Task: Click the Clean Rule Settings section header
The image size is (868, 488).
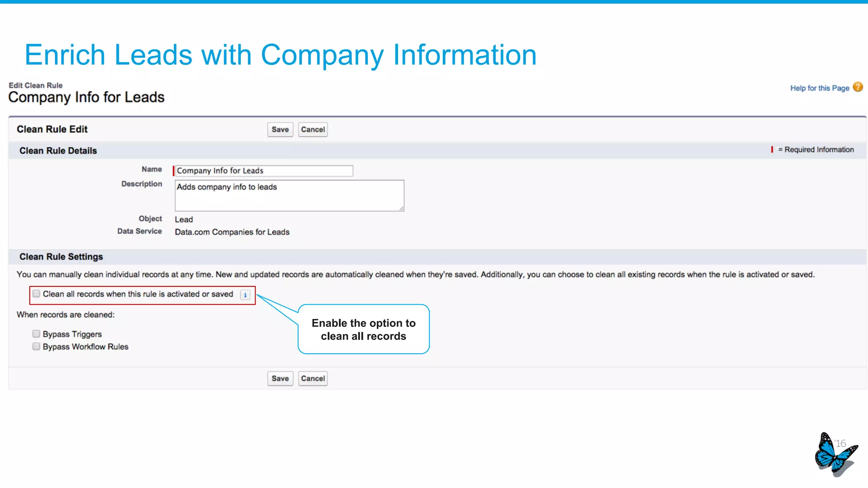Action: tap(437, 257)
